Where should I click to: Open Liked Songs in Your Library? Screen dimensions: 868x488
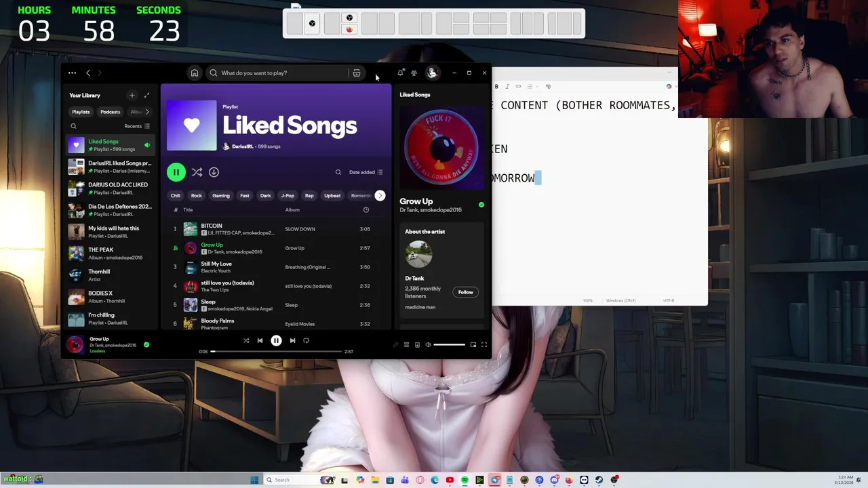coord(110,145)
